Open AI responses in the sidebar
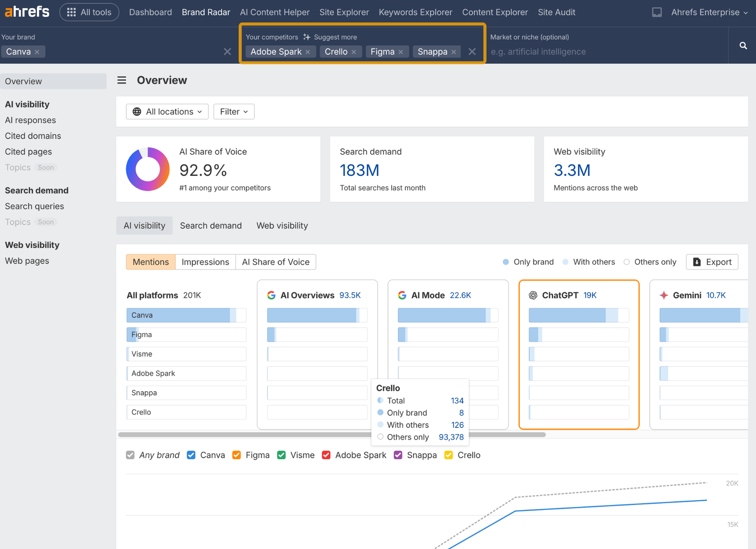Viewport: 756px width, 549px height. 30,120
